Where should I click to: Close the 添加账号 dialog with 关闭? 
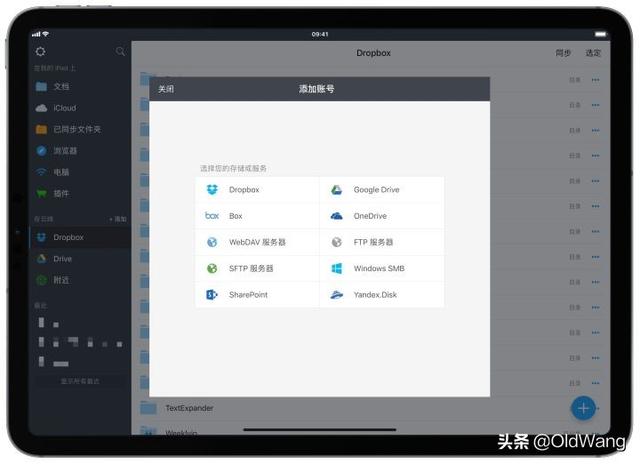166,89
